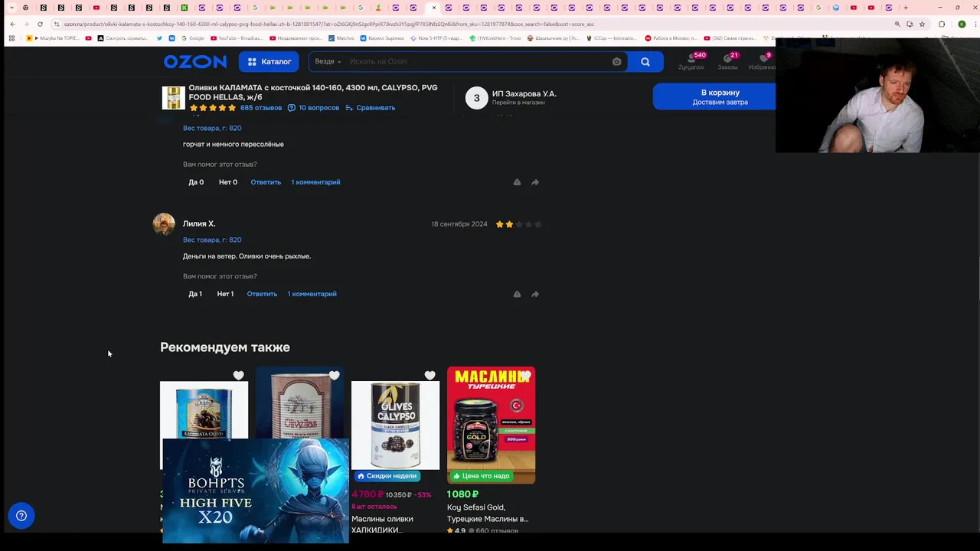Open 685 отзывов reviews link
The image size is (980, 551).
pyautogui.click(x=261, y=108)
